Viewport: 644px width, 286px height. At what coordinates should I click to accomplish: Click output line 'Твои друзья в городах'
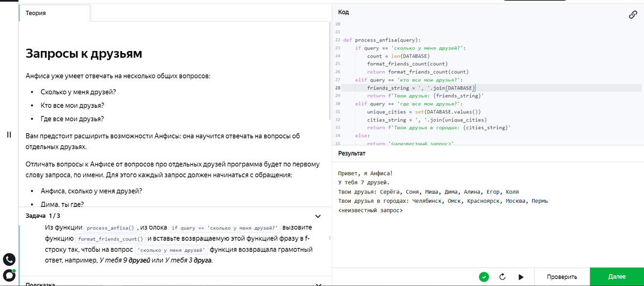coord(443,201)
